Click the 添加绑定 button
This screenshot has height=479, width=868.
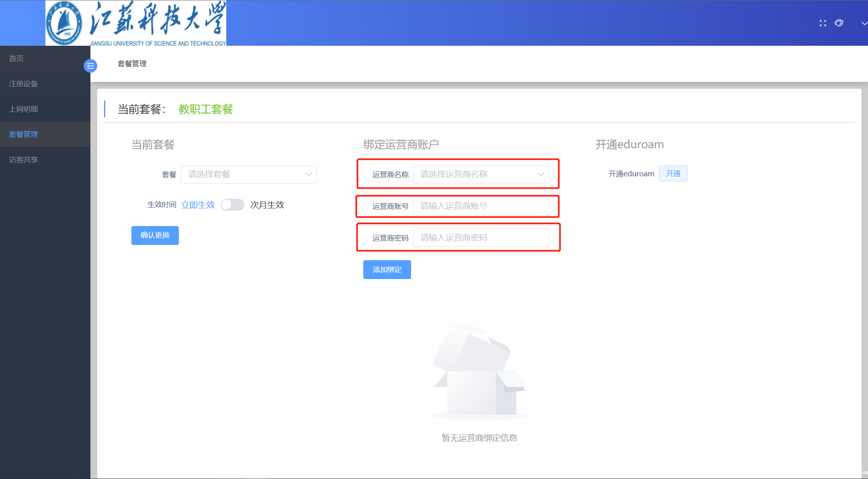pos(387,269)
